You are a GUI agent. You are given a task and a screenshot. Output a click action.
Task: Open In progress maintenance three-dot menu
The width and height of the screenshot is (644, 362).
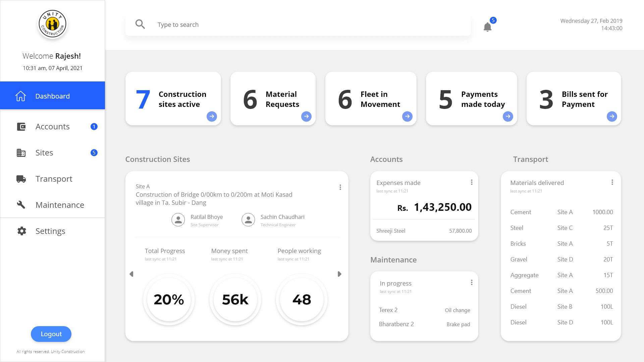tap(472, 283)
